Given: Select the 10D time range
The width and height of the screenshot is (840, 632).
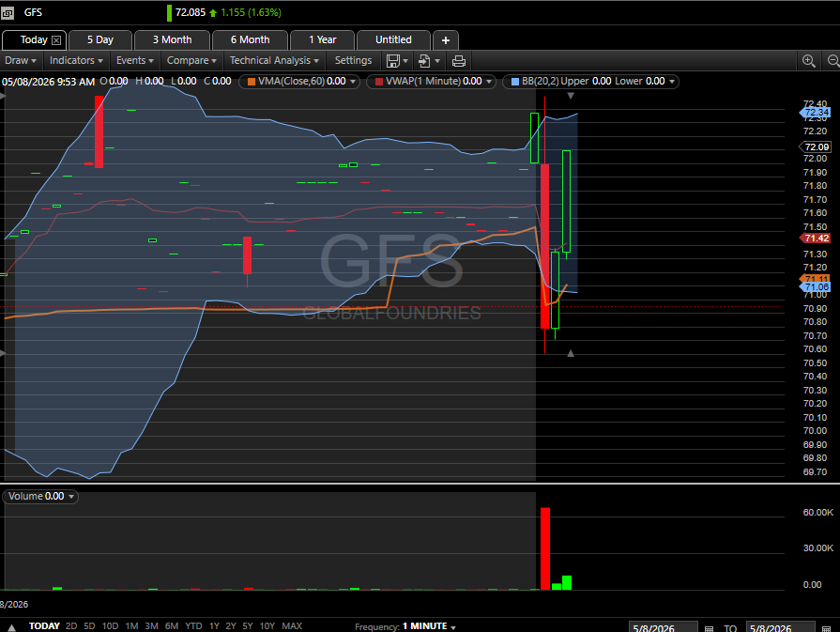Looking at the screenshot, I should pos(110,625).
